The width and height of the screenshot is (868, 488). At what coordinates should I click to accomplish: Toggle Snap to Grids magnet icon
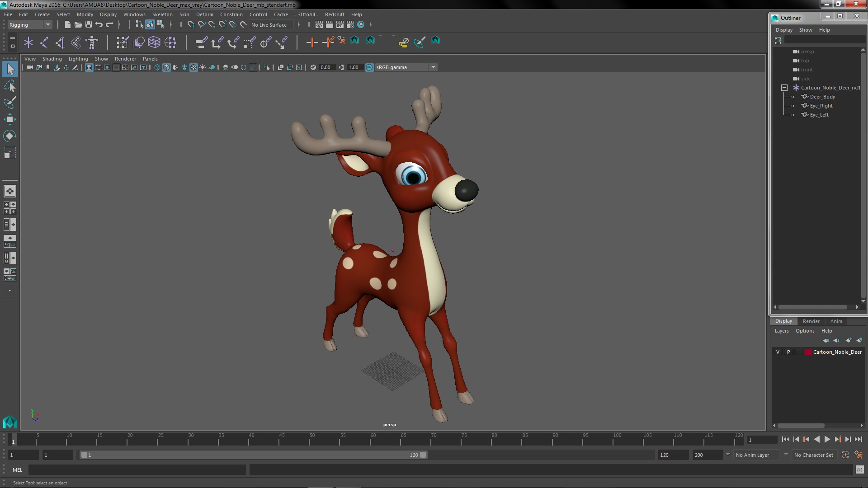pos(191,24)
